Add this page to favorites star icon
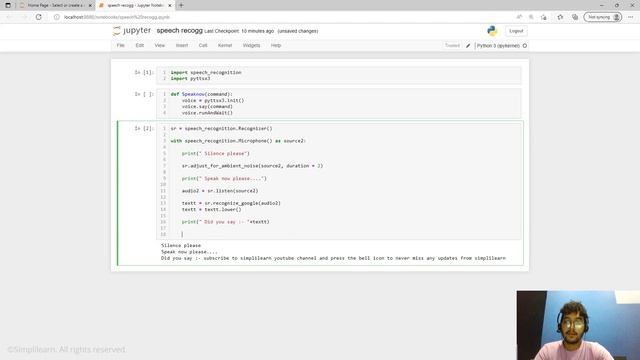The height and width of the screenshot is (360, 640). click(544, 17)
